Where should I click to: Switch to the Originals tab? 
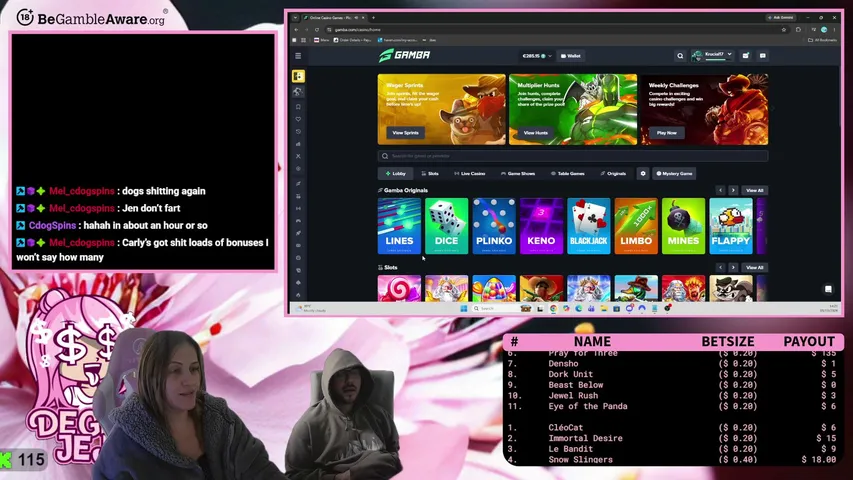pos(613,174)
